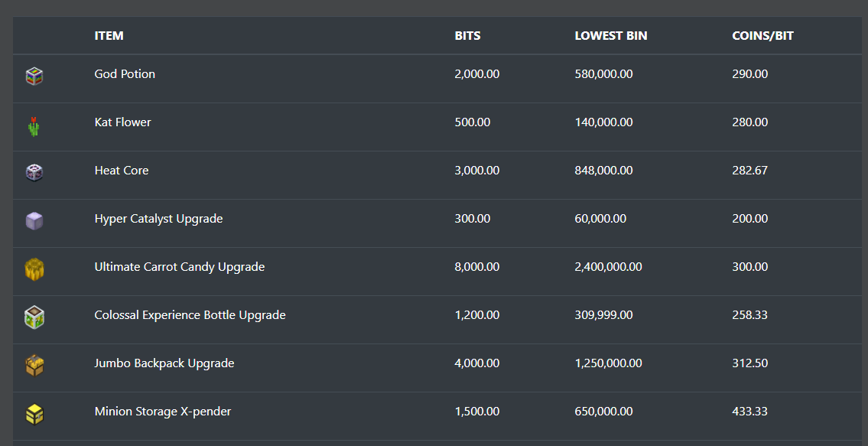
Task: Select the Colossal Experience Bottle icon
Action: 34,317
